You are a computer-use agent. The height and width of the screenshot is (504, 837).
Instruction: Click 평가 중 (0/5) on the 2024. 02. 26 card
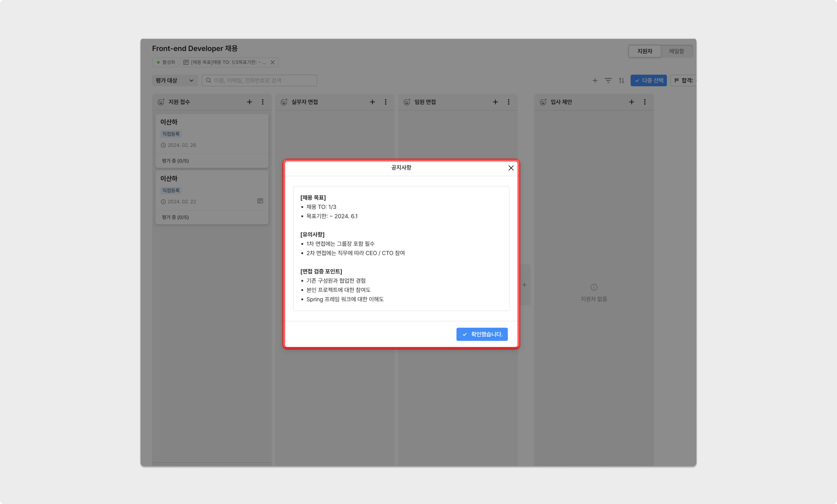(175, 161)
